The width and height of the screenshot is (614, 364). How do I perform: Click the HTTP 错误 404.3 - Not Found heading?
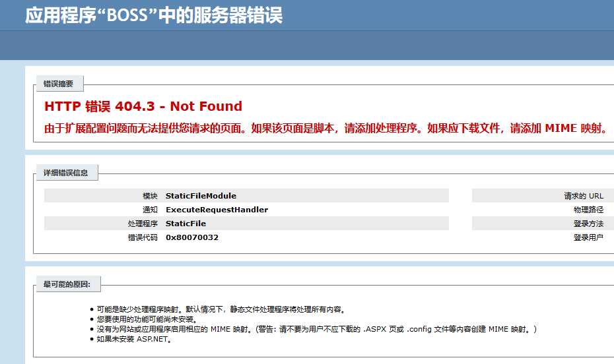(x=143, y=106)
